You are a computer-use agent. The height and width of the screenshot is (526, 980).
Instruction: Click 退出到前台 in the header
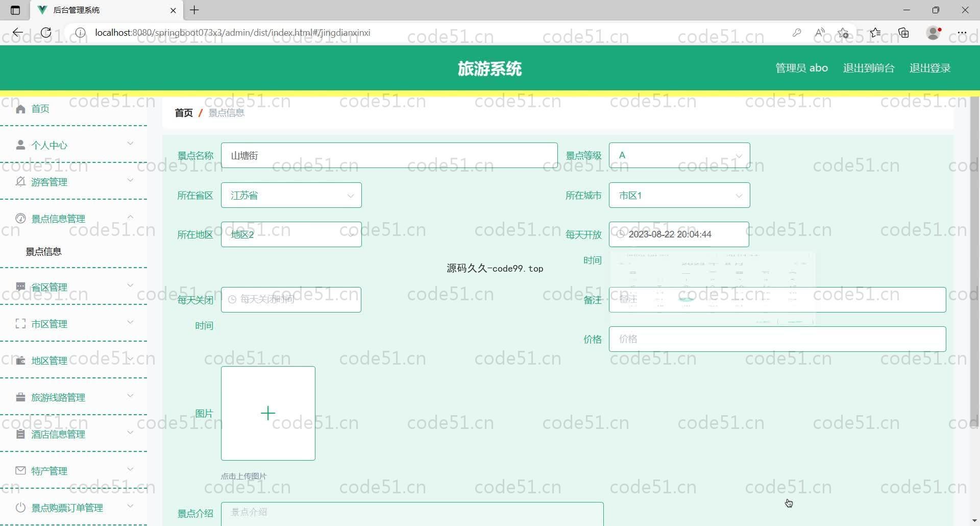click(x=869, y=68)
